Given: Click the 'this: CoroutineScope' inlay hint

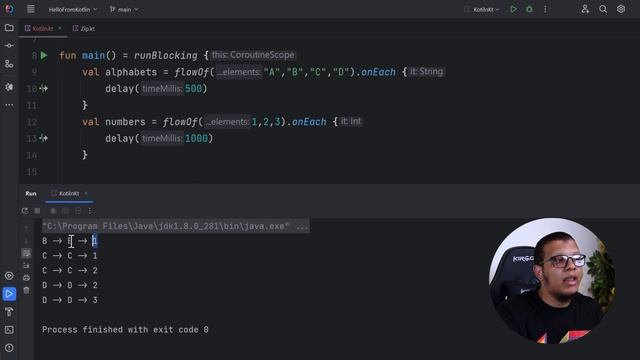Looking at the screenshot, I should pos(253,55).
